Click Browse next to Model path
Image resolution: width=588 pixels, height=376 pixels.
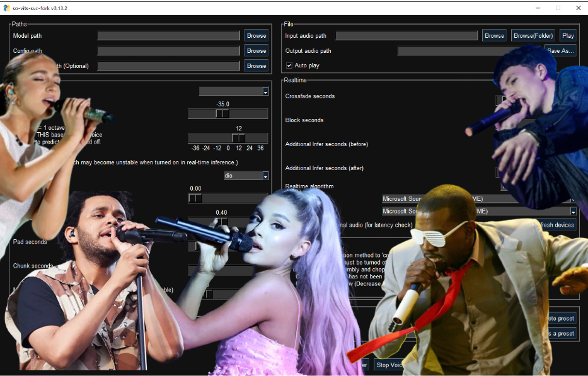(257, 36)
